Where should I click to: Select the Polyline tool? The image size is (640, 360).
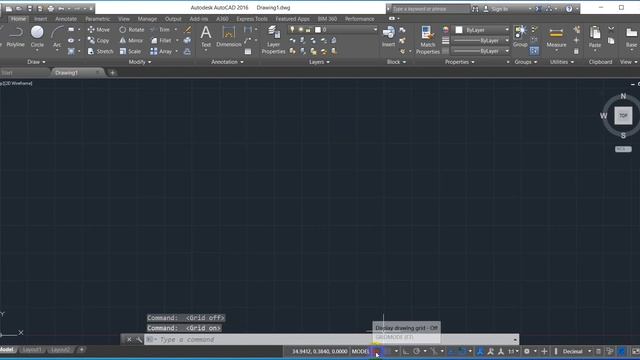[15, 37]
